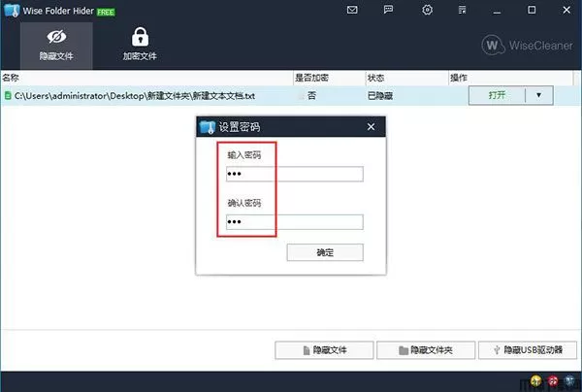Click the green file icon in the list row
Image resolution: width=582 pixels, height=392 pixels.
[8, 96]
